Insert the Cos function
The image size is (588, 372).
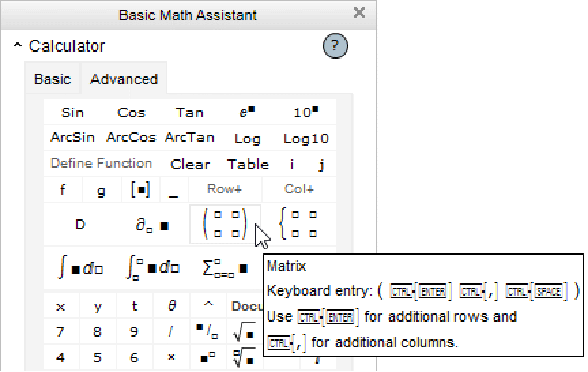[131, 112]
